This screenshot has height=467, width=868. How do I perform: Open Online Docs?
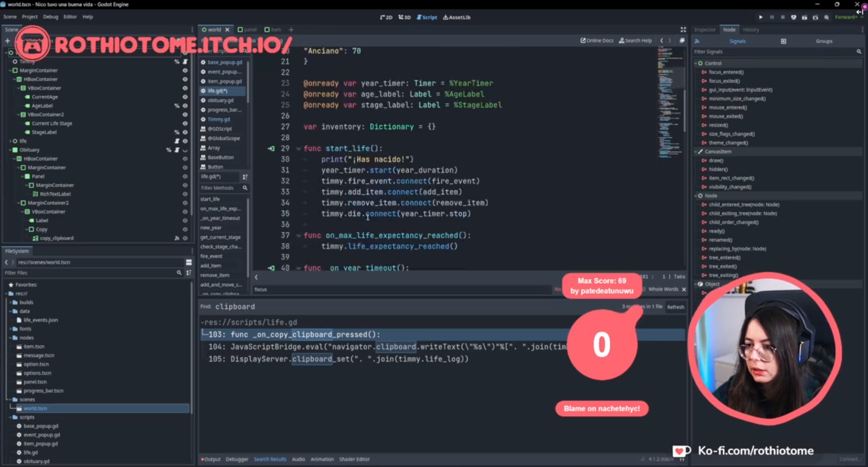tap(597, 41)
